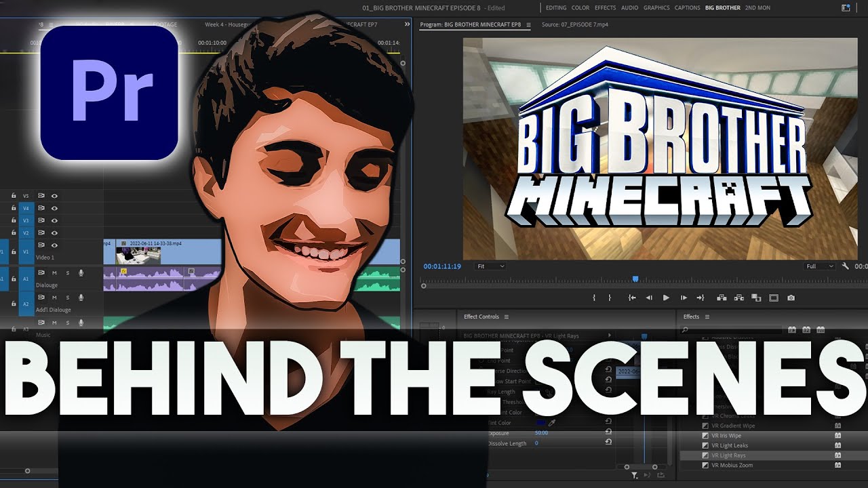Filter effects by YUV Effects icon

pyautogui.click(x=821, y=330)
